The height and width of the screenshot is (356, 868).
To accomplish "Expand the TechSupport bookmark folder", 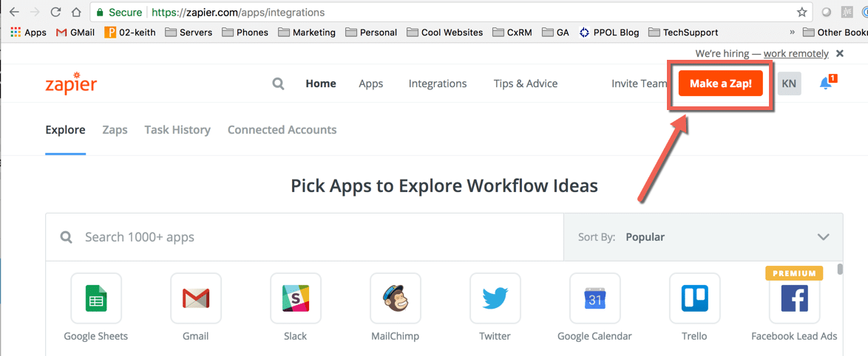I will [683, 32].
